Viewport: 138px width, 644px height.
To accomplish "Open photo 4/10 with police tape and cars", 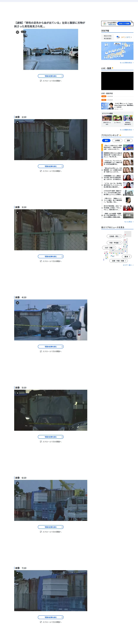I will pos(51,320).
